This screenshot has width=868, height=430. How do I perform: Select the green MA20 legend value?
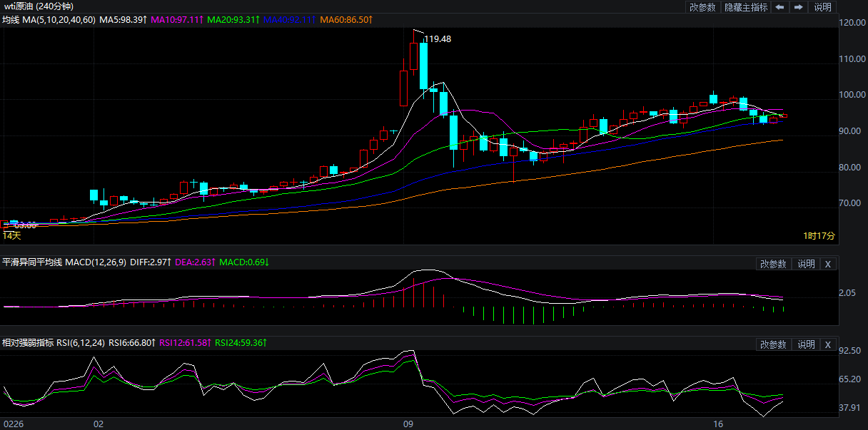point(232,20)
